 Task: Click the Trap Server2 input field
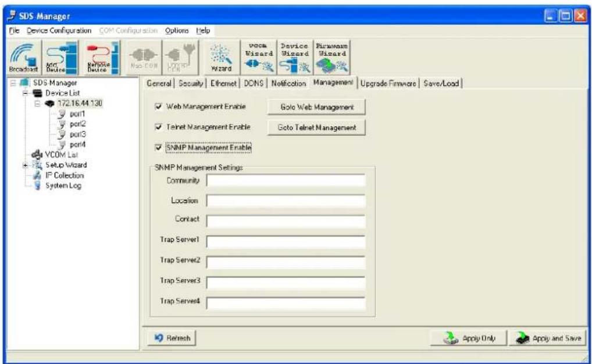[x=286, y=262]
